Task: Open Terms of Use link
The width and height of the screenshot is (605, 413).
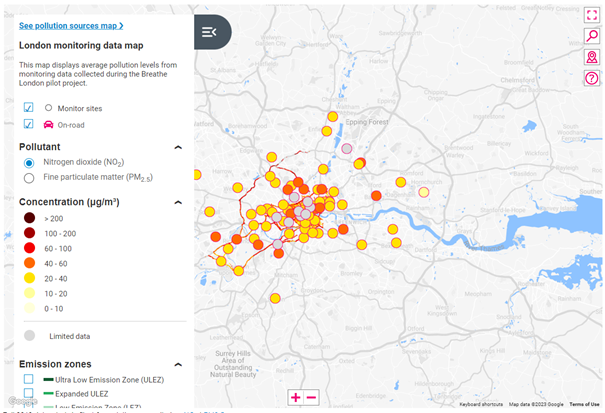Action: tap(584, 404)
